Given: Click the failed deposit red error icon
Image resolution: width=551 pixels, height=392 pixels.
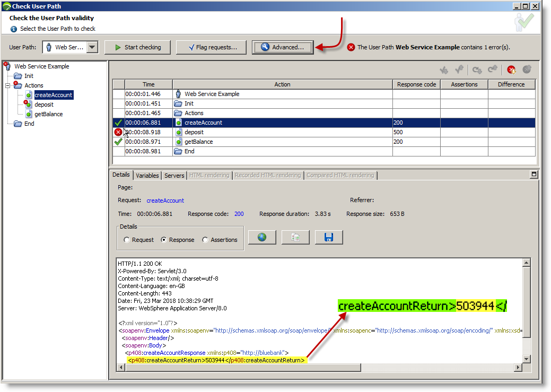Looking at the screenshot, I should [118, 132].
